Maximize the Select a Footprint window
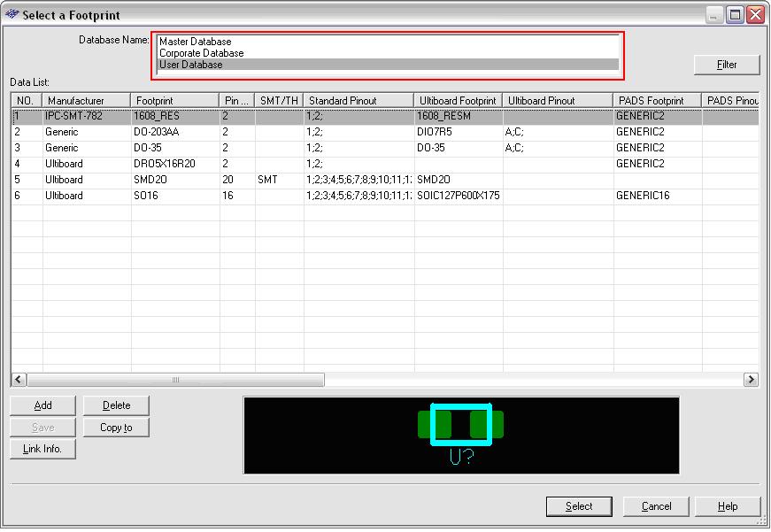 [735, 15]
